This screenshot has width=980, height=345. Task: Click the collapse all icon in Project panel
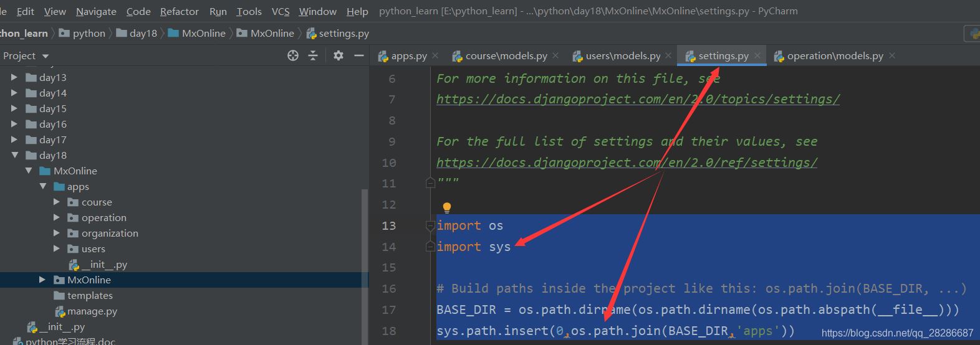313,56
